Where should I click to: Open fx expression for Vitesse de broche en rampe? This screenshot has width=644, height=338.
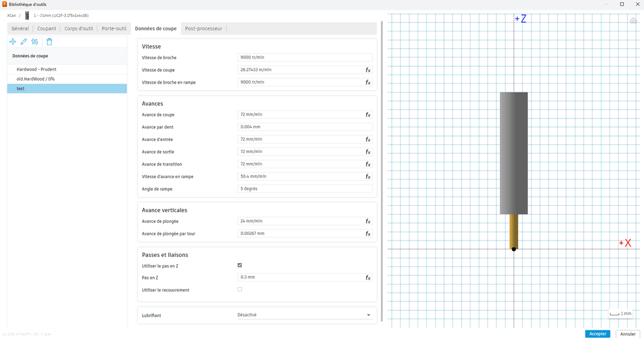click(368, 82)
